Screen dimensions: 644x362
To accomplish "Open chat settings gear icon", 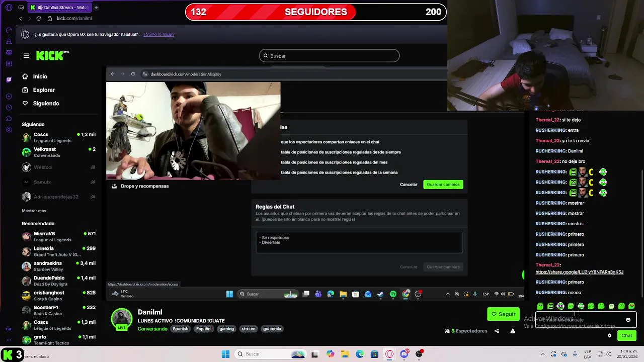I will (x=609, y=335).
